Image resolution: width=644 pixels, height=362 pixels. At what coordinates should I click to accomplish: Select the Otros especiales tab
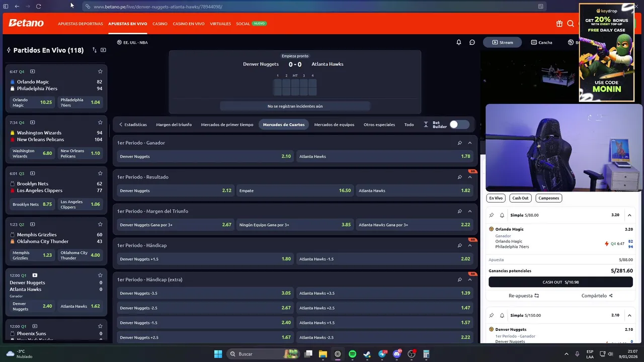379,125
